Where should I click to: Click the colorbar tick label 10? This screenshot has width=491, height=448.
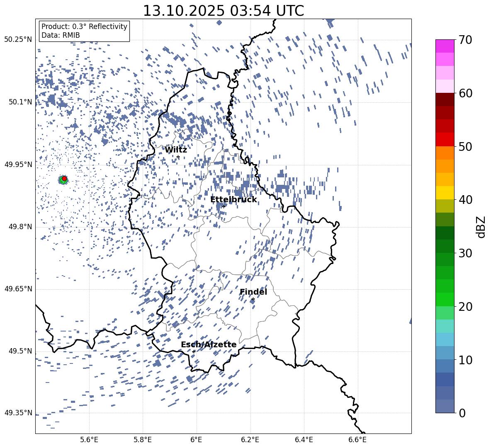tap(465, 360)
